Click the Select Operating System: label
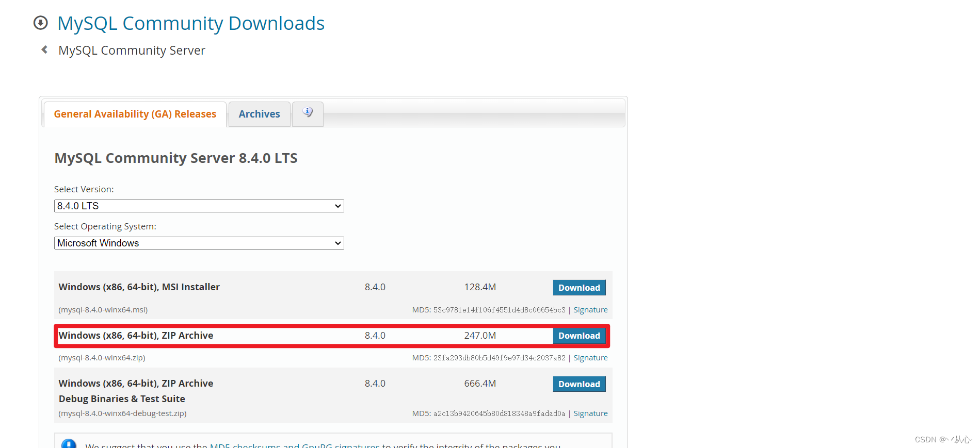 (x=105, y=226)
